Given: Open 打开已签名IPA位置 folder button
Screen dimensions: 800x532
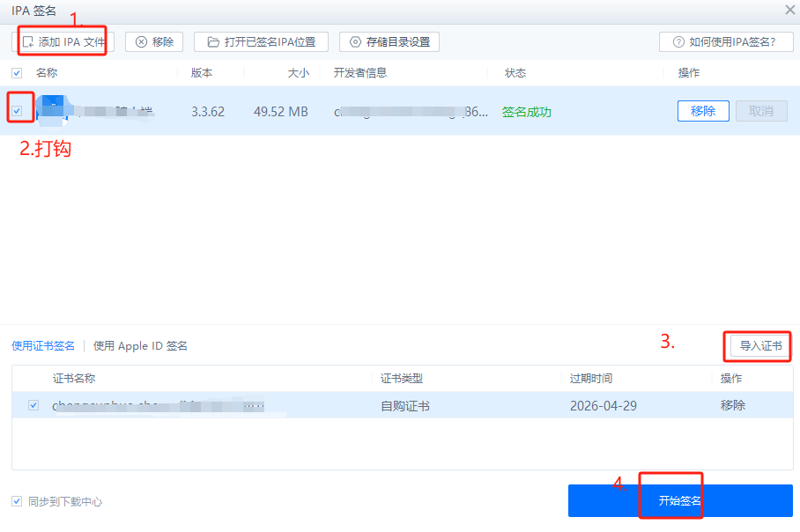Looking at the screenshot, I should (x=261, y=41).
